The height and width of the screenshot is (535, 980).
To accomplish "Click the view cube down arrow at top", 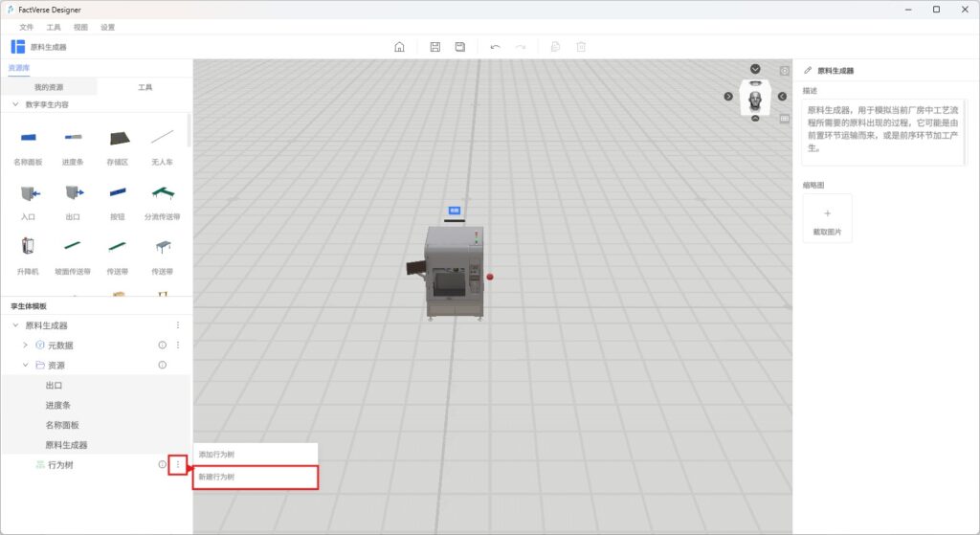I will pyautogui.click(x=755, y=69).
